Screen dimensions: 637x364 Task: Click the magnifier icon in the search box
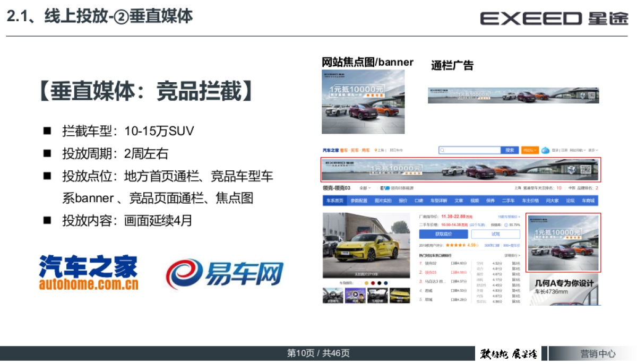tap(443, 150)
